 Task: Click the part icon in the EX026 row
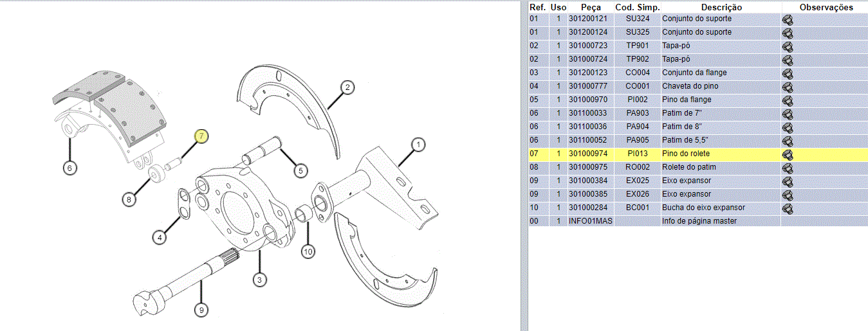(787, 195)
